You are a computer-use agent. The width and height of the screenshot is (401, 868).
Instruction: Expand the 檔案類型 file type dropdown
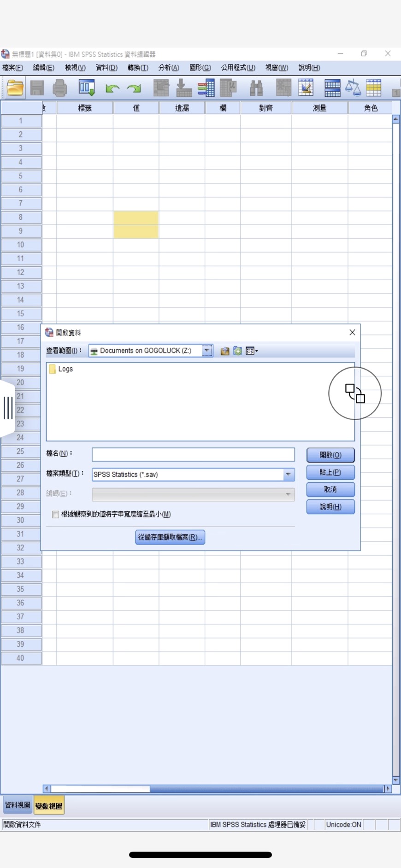coord(289,475)
